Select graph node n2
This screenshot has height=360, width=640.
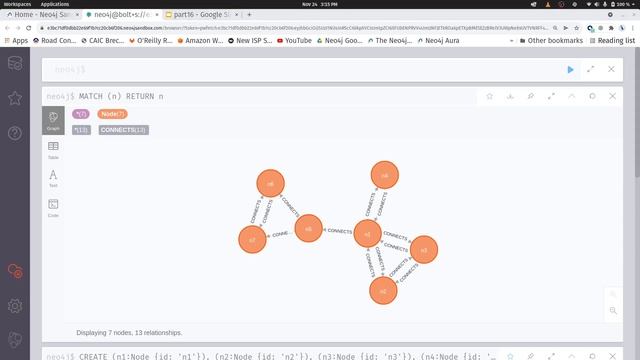point(383,291)
